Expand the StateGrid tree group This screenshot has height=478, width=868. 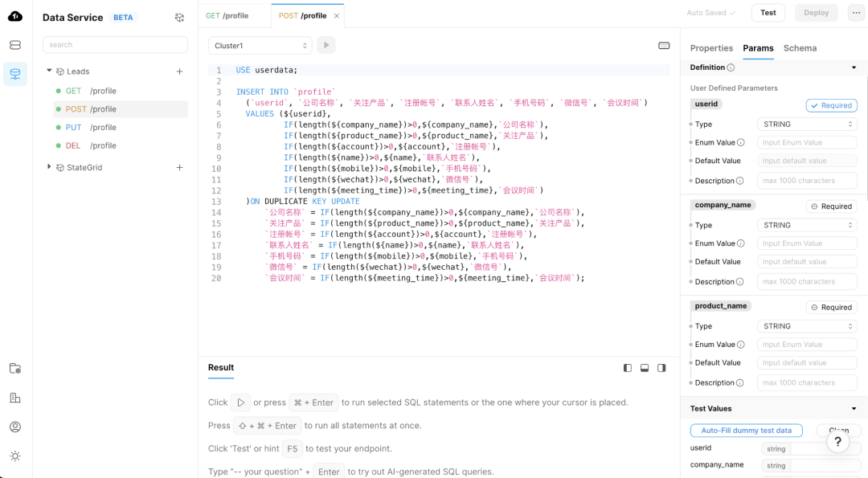[x=49, y=167]
